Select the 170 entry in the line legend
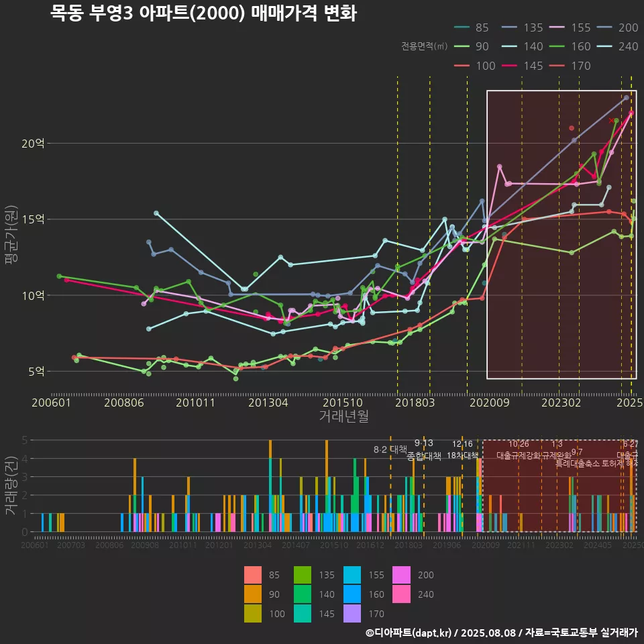 (570, 66)
